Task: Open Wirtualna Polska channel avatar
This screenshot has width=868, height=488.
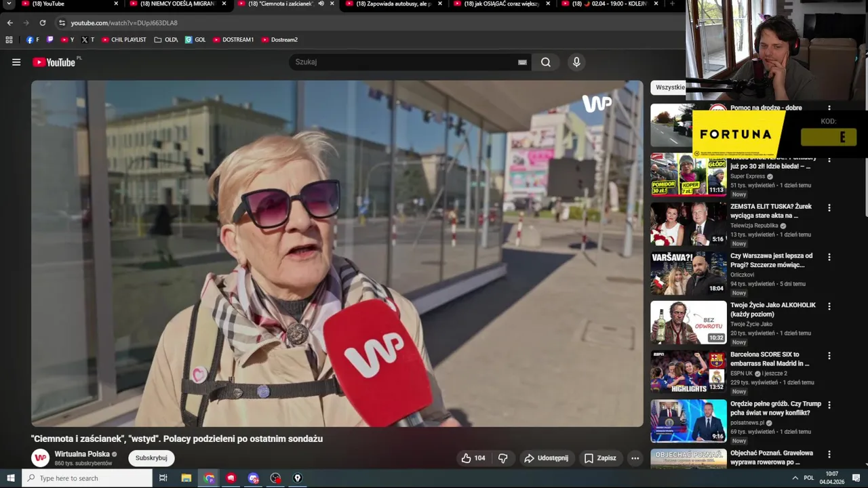Action: coord(41,458)
